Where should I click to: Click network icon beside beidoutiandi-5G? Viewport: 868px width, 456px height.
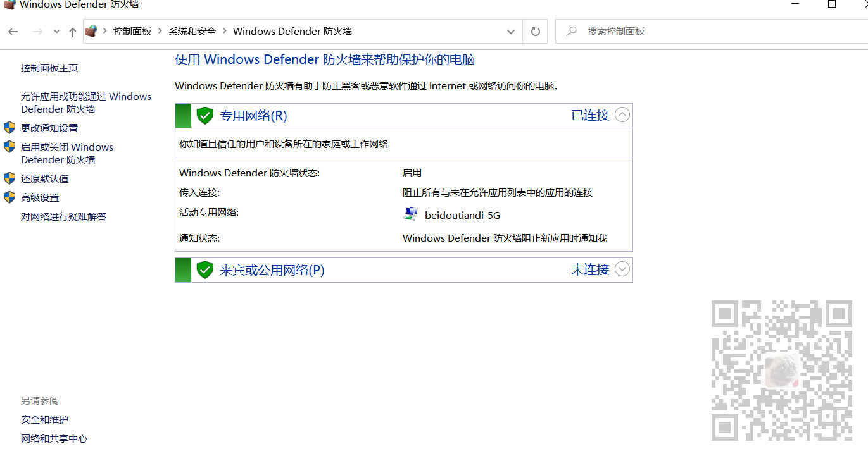(410, 214)
